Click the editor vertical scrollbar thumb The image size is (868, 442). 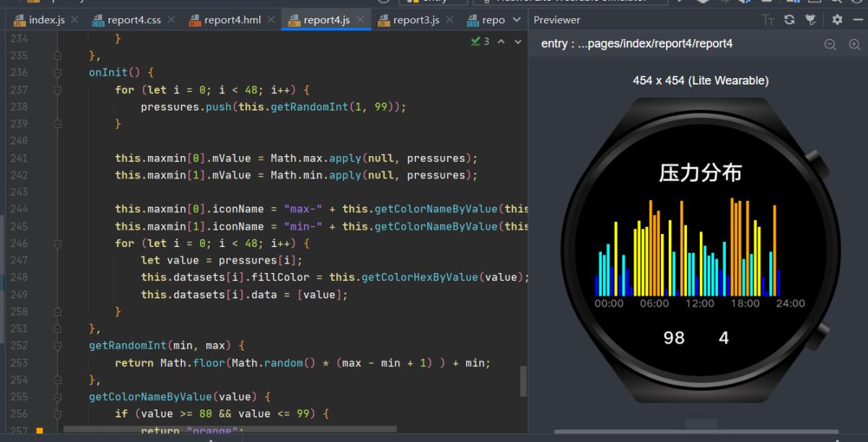click(x=523, y=381)
